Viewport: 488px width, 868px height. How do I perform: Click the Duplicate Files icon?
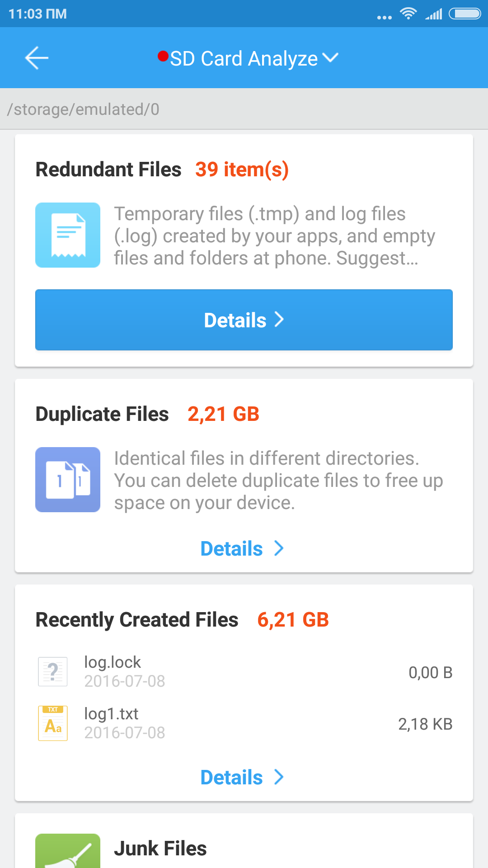(68, 480)
